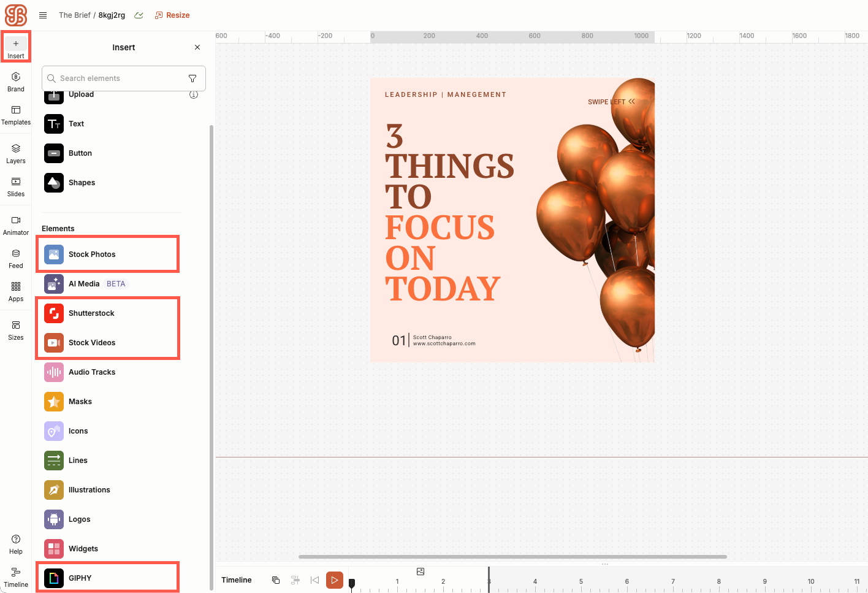868x593 pixels.
Task: Switch to the Slides tab
Action: click(x=16, y=186)
